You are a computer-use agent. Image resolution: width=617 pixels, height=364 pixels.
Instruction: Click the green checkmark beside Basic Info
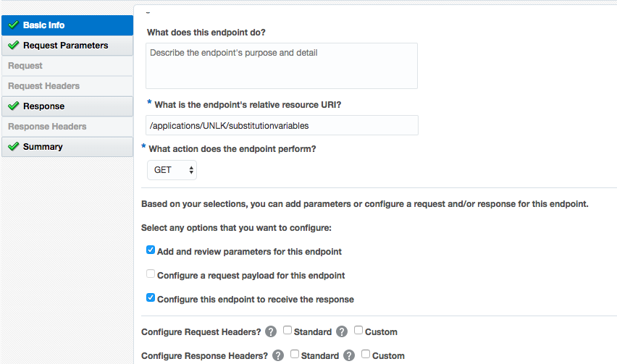tap(13, 25)
